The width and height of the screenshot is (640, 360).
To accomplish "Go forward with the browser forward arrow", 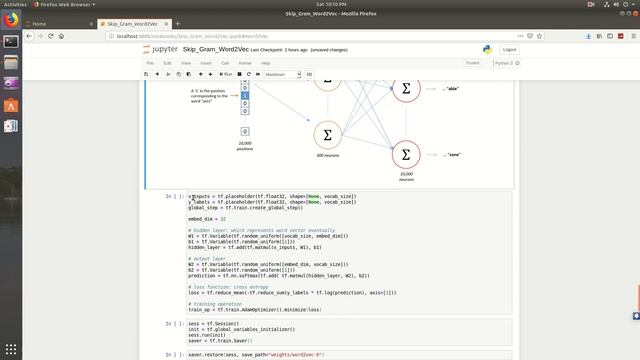I will [x=40, y=36].
